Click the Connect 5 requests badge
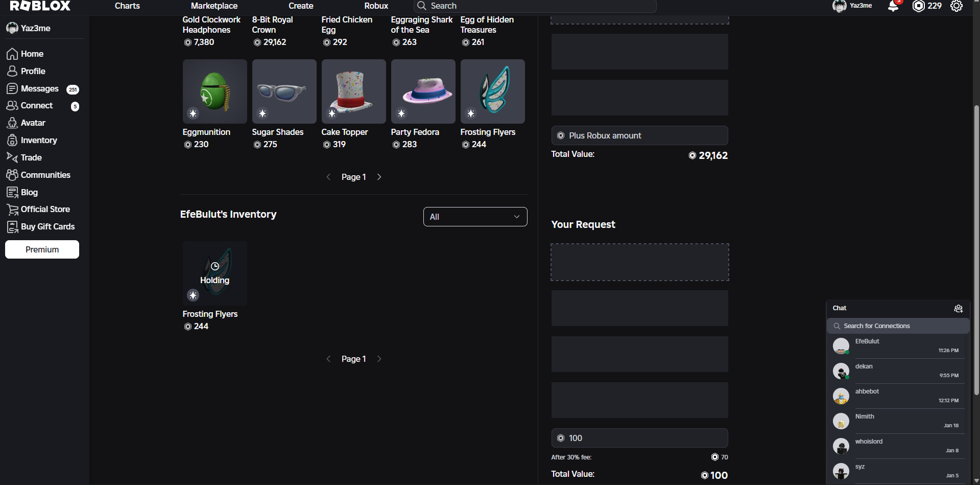 (75, 106)
